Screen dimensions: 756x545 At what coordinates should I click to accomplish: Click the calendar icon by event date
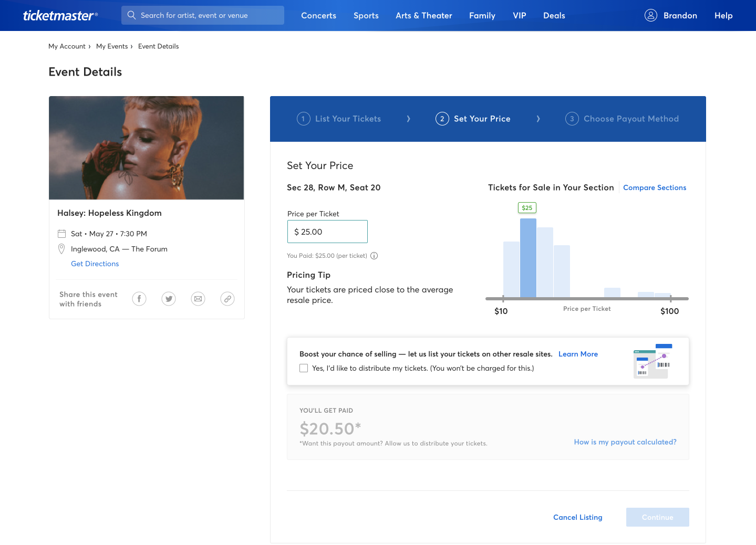click(x=61, y=234)
